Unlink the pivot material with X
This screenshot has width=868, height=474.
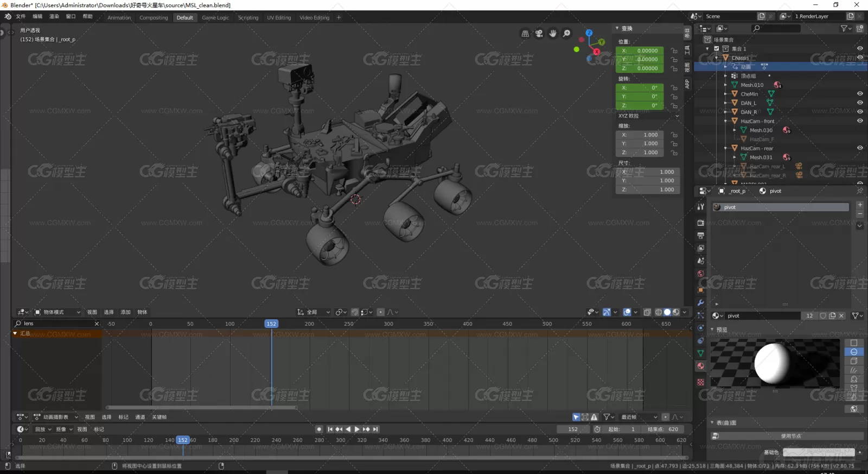(x=841, y=315)
